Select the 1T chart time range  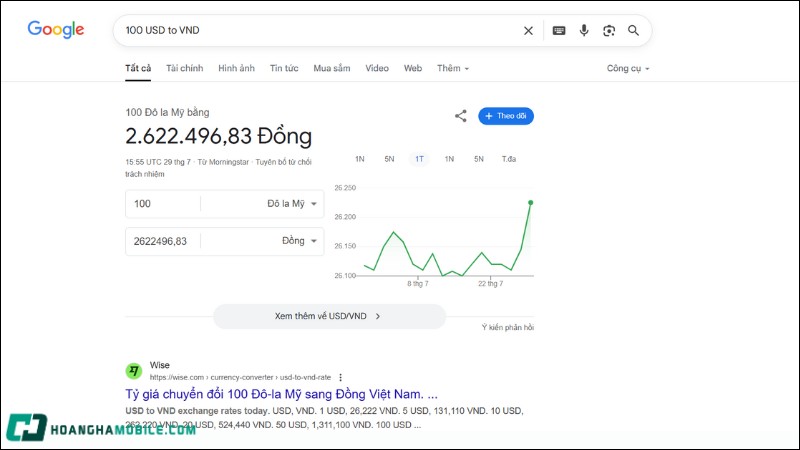(x=420, y=159)
